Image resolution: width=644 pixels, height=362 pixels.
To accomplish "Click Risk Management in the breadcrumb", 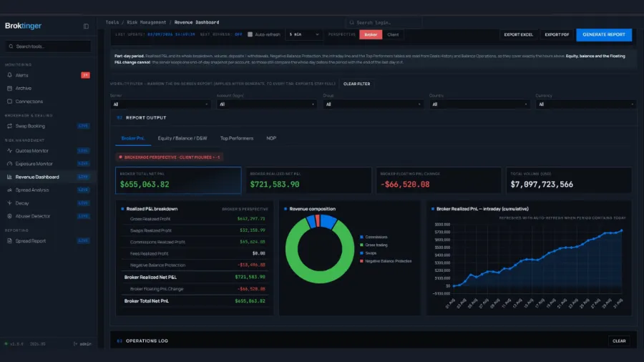I will point(146,23).
